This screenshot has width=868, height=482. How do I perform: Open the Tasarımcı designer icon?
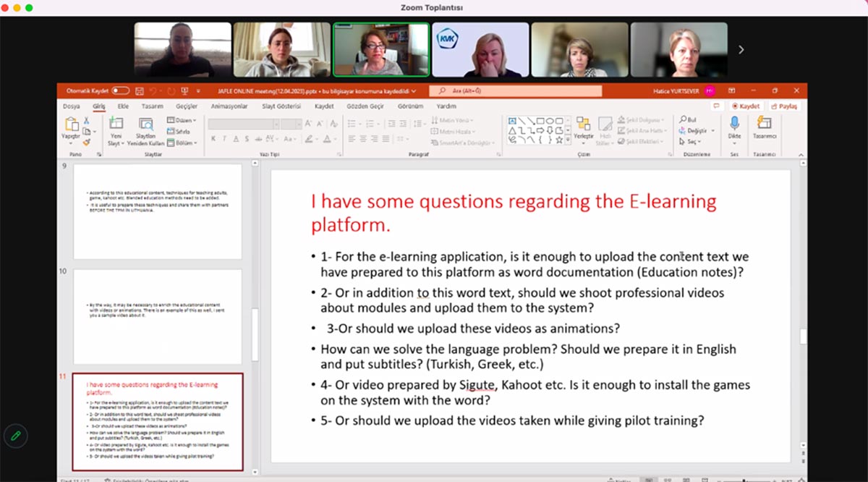click(764, 124)
